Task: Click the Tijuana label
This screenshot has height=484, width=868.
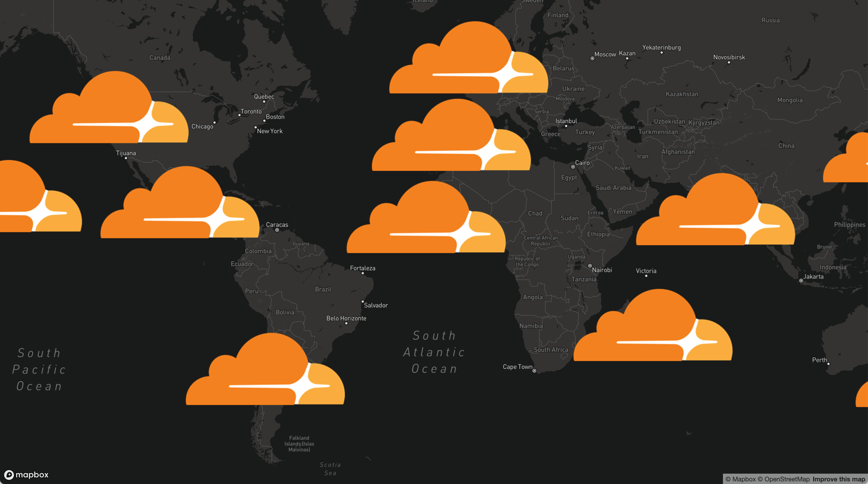Action: tap(126, 153)
